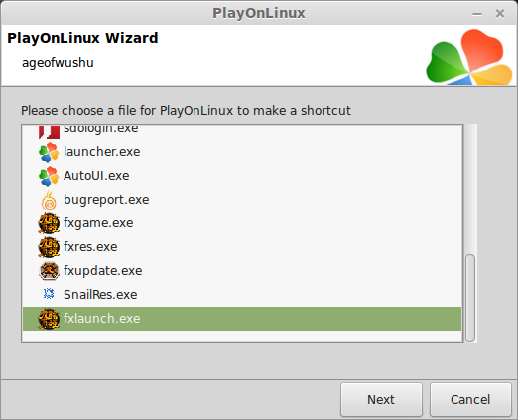Choose SnailRes.exe list item
Image resolution: width=518 pixels, height=420 pixels.
242,295
